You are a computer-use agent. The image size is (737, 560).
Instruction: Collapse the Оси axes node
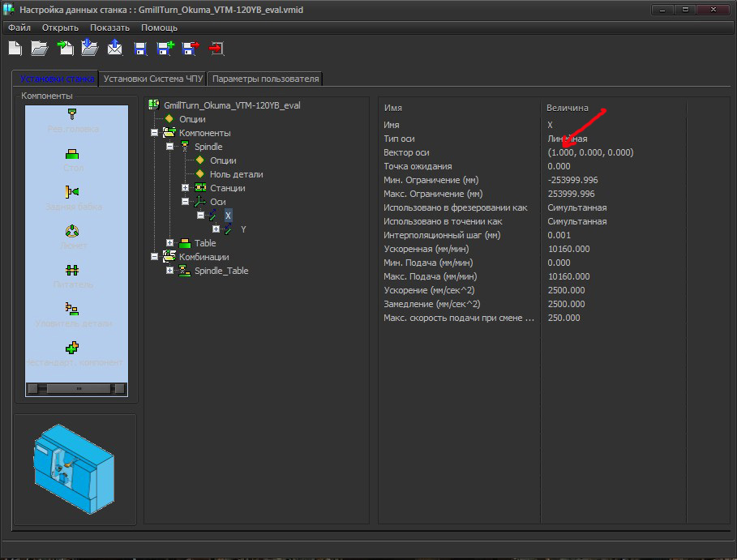186,202
